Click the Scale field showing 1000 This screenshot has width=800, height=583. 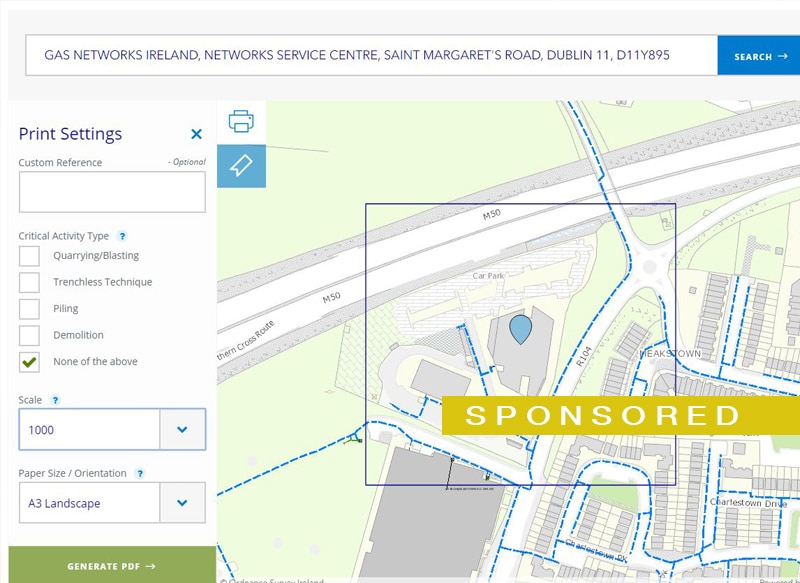tap(112, 429)
